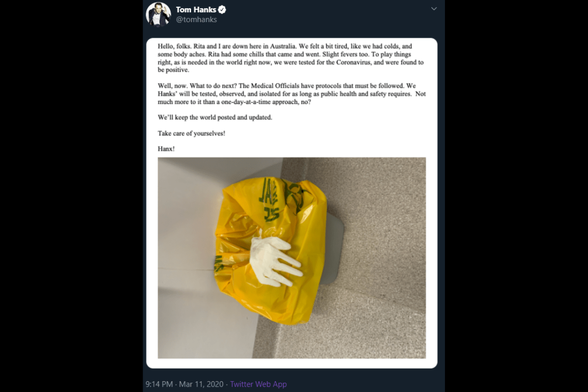Expand the tweet options caret menu

(434, 9)
